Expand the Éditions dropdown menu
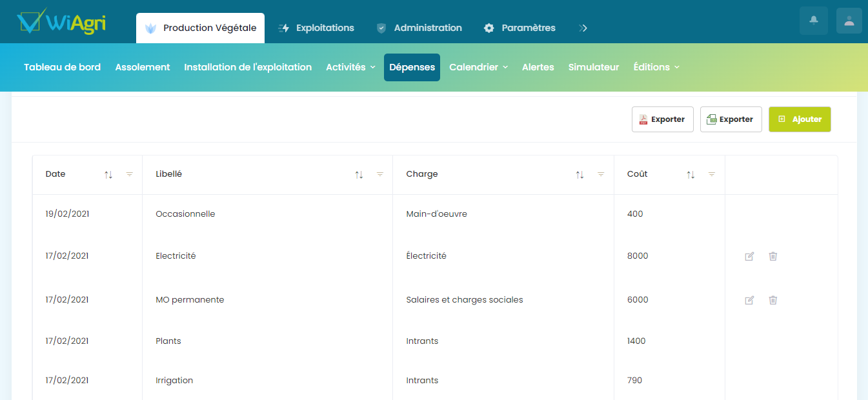868x400 pixels. click(x=656, y=67)
